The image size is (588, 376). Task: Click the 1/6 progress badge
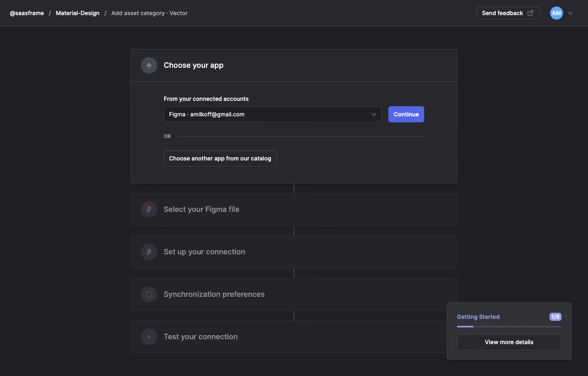point(555,317)
